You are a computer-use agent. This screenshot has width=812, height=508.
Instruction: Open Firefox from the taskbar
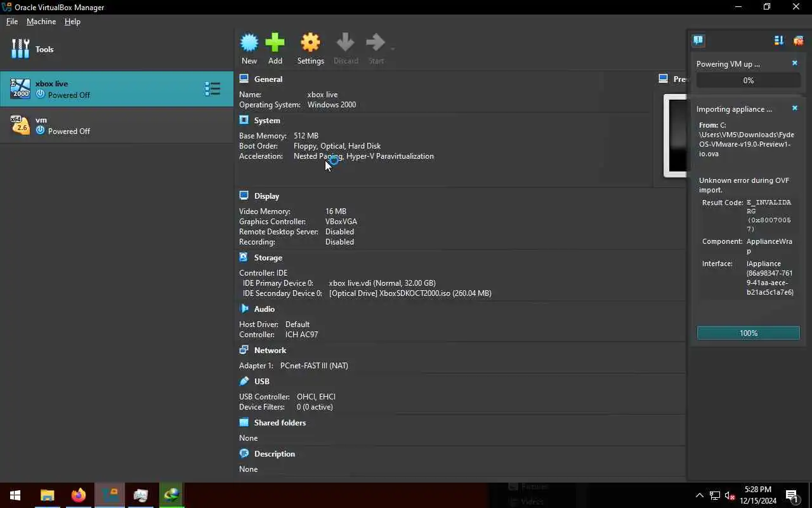click(x=79, y=495)
